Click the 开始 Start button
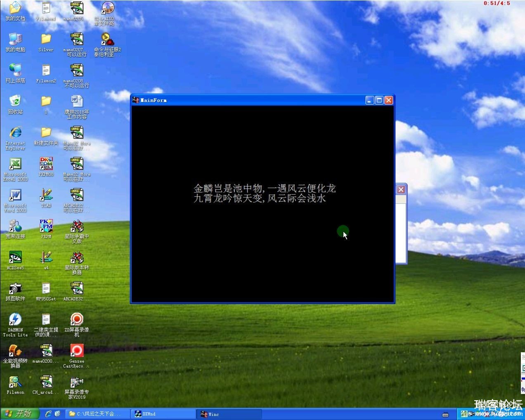Image resolution: width=525 pixels, height=420 pixels. pos(20,413)
